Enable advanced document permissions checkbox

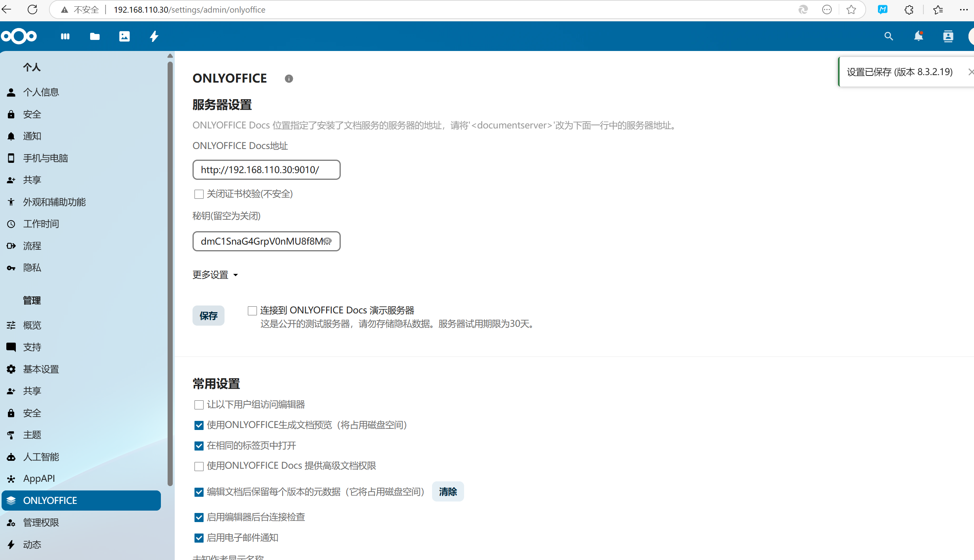(x=199, y=466)
